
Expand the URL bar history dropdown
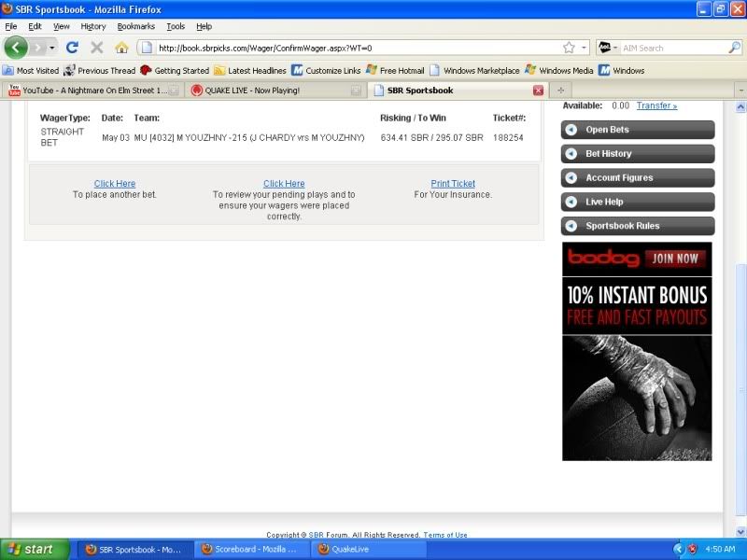tap(584, 48)
